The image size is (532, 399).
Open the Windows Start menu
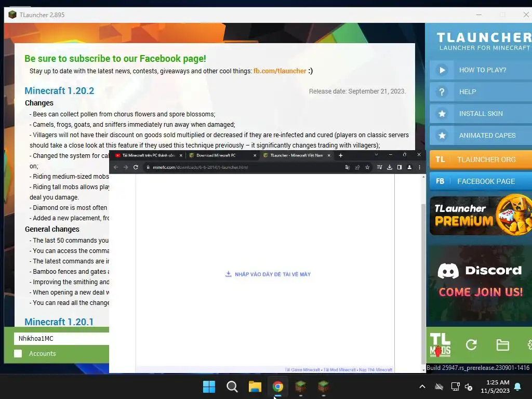tap(209, 387)
